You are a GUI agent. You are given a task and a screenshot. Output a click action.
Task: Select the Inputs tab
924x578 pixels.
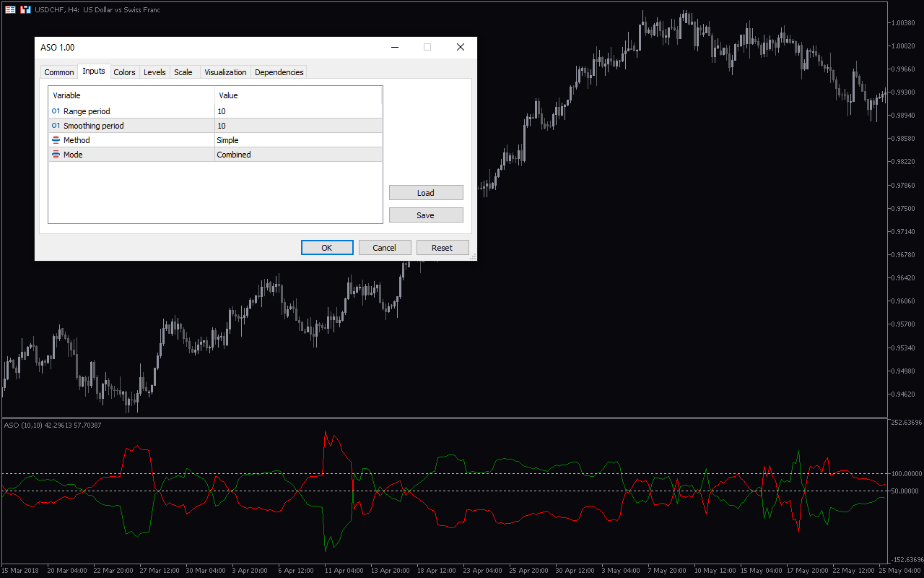click(94, 71)
